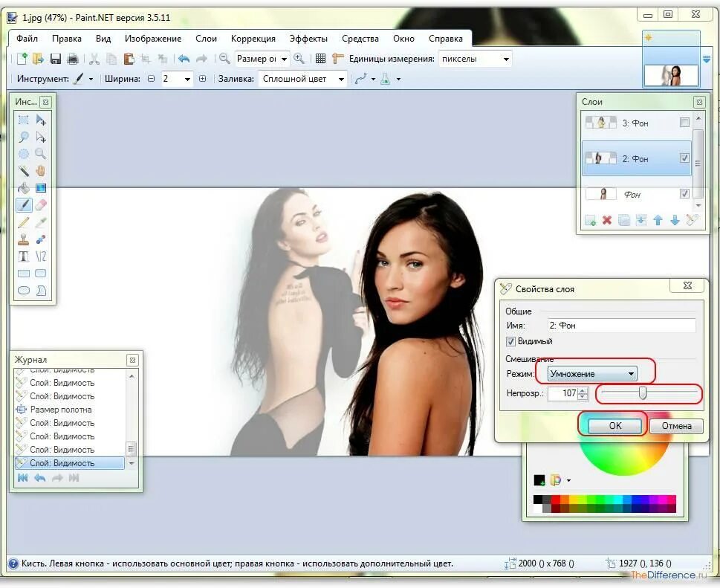Click the Zoom In magnifier icon

299,58
